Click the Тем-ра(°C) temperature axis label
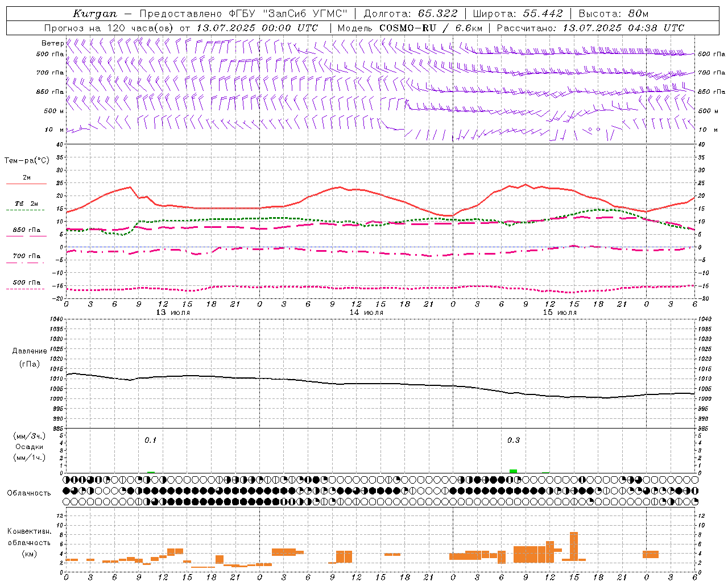728x582 pixels. (27, 161)
